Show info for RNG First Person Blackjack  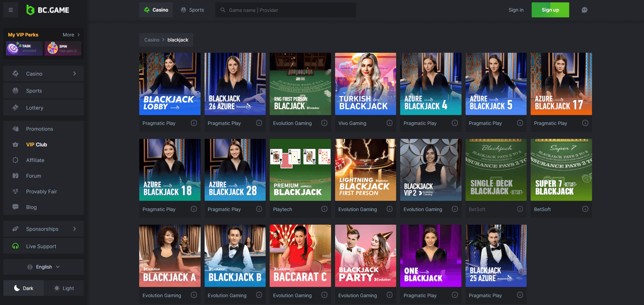(x=324, y=123)
